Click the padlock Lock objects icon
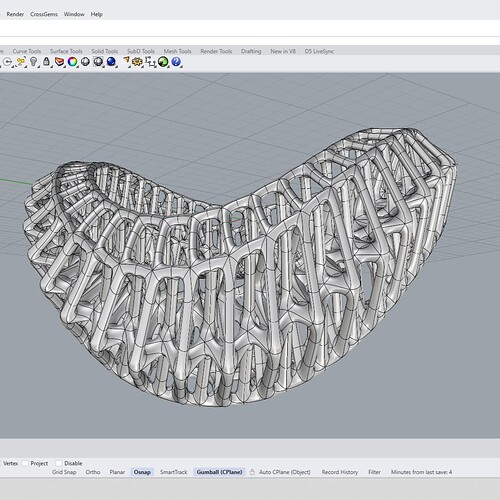This screenshot has width=500, height=500. click(46, 62)
